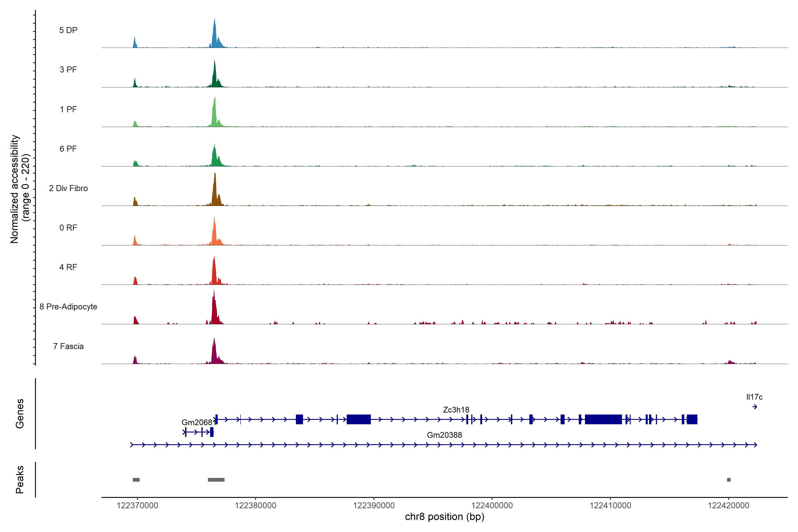The width and height of the screenshot is (798, 532).
Task: Click the 1 PF track label
Action: pyautogui.click(x=68, y=109)
